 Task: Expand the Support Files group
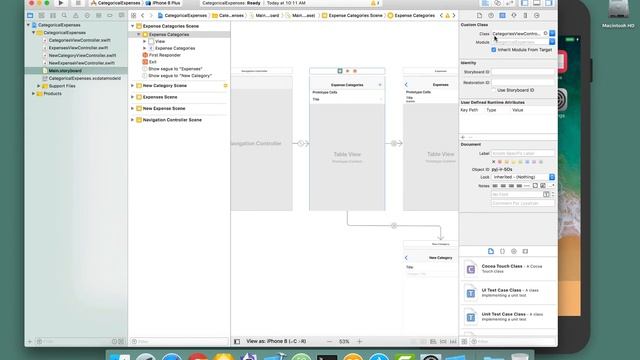click(x=39, y=86)
